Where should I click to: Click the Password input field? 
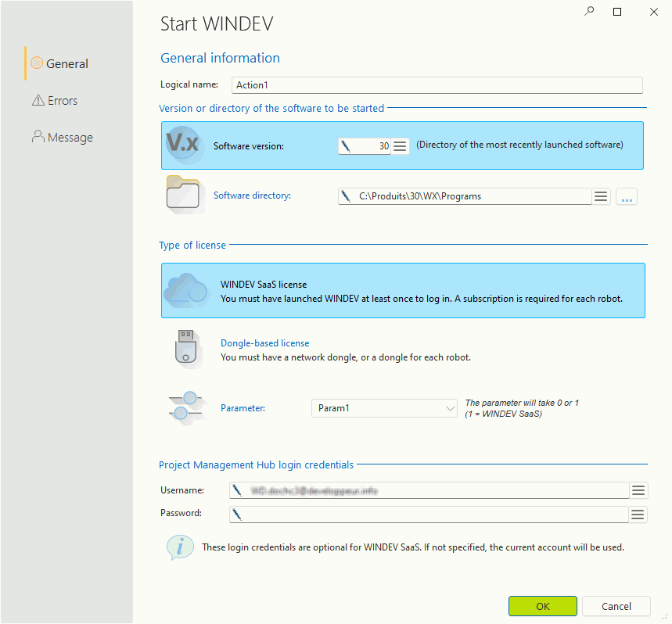pos(429,515)
